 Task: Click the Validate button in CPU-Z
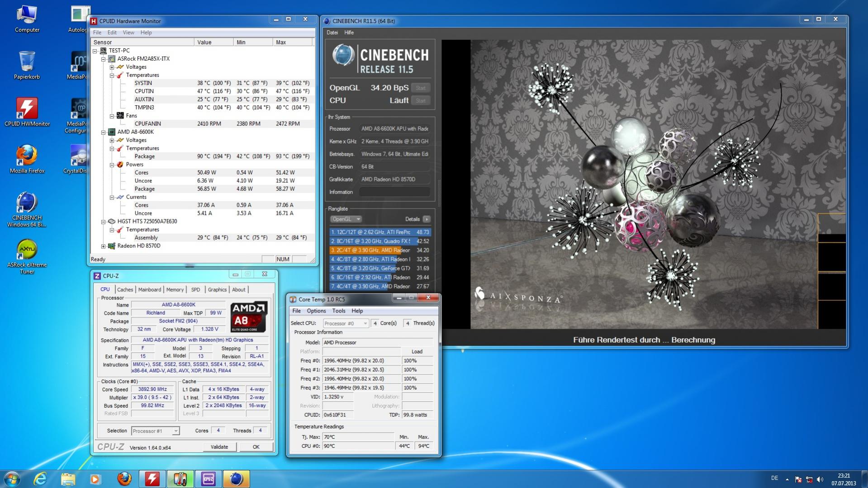(x=219, y=447)
